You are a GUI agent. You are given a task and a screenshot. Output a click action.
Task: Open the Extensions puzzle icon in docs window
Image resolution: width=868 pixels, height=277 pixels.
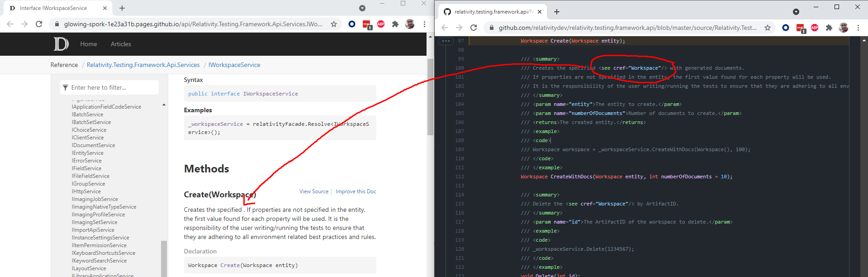[x=395, y=24]
